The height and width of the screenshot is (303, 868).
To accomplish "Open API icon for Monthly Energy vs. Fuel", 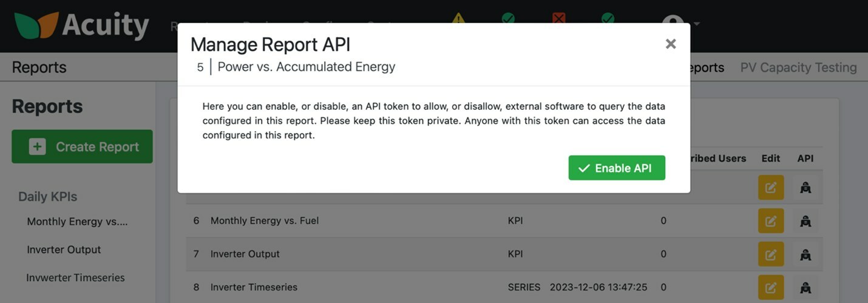I will [805, 221].
